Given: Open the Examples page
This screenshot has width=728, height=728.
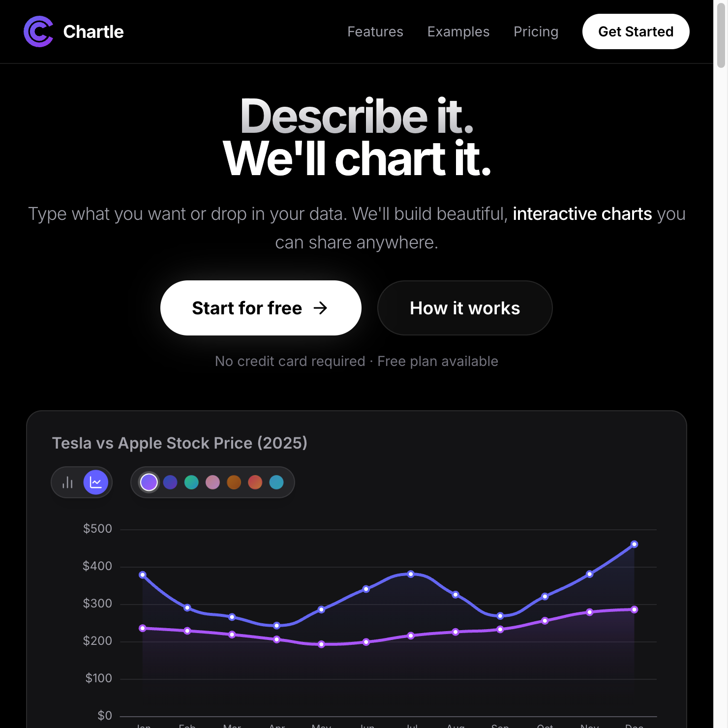Looking at the screenshot, I should coord(458,31).
